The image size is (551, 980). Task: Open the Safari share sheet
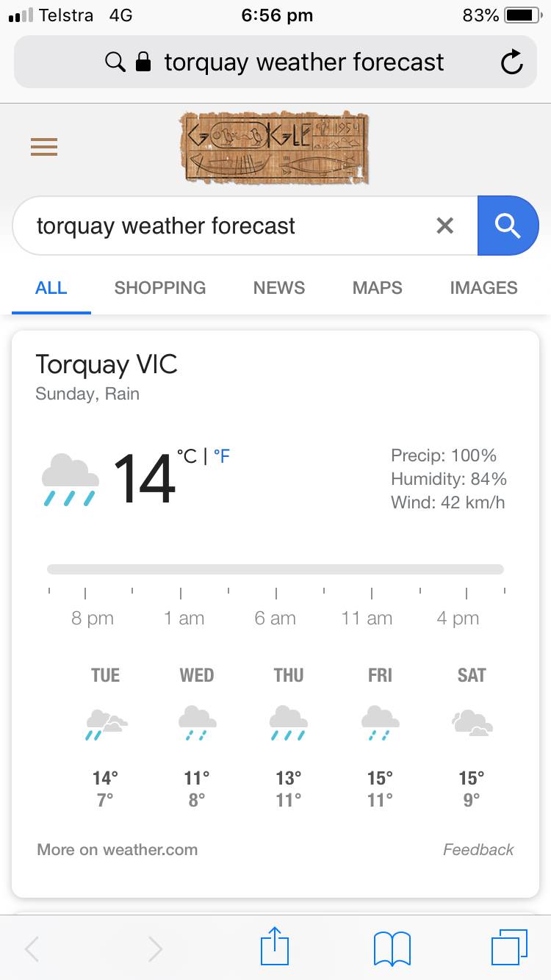(x=275, y=947)
